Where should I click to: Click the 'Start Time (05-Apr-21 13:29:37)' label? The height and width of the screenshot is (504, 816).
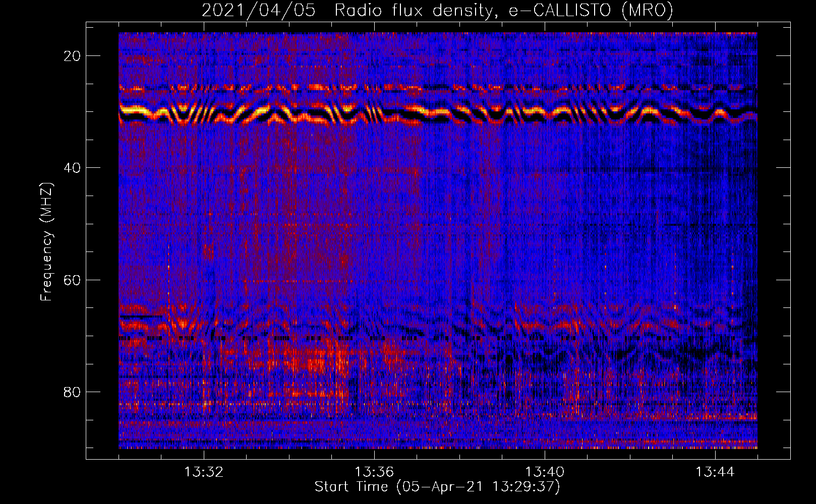tap(437, 487)
